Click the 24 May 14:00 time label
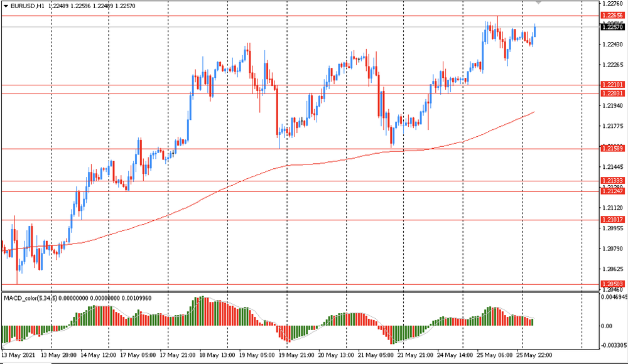 tap(455, 355)
